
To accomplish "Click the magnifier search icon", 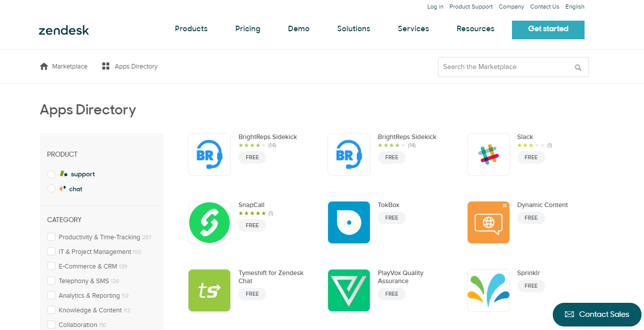I will point(578,67).
